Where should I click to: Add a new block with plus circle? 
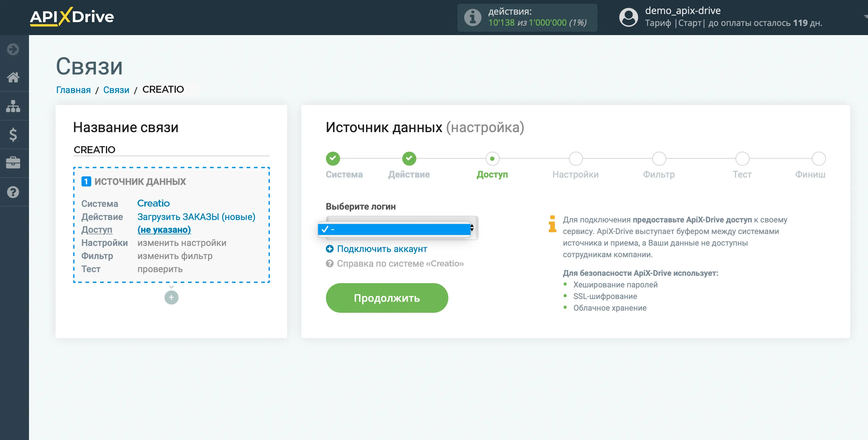(x=171, y=297)
